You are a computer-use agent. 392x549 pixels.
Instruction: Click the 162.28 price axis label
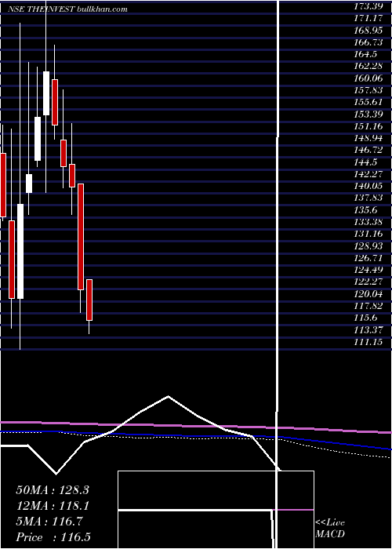pyautogui.click(x=368, y=66)
